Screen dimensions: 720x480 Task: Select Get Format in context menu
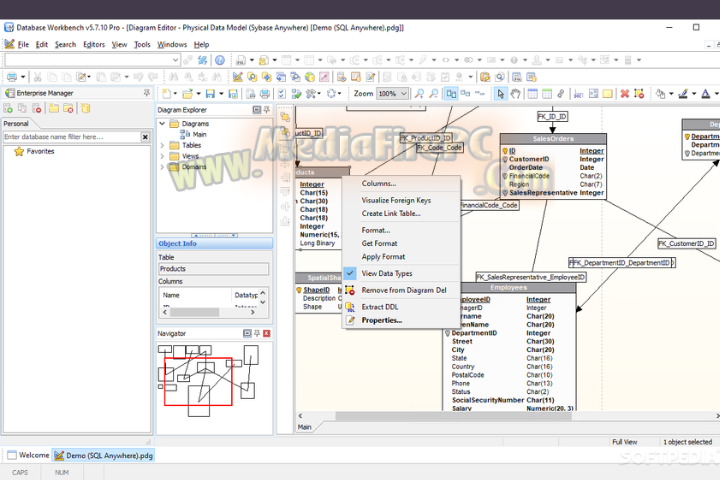(x=379, y=243)
